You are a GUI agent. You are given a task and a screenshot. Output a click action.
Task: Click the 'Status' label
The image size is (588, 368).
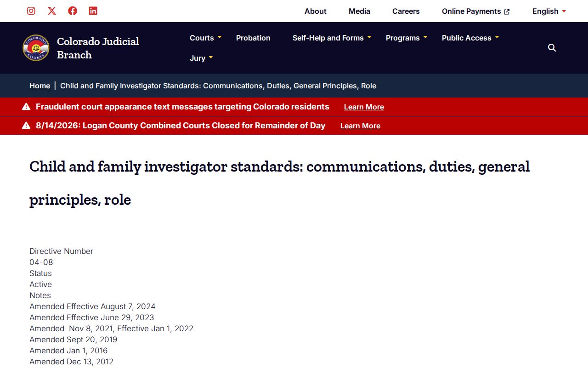coord(40,273)
